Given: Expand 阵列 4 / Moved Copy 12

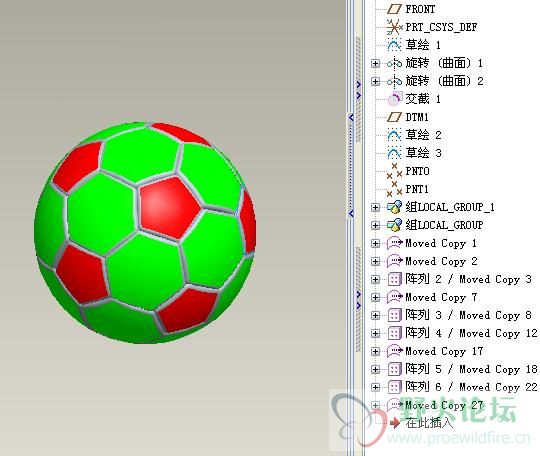Looking at the screenshot, I should point(375,333).
